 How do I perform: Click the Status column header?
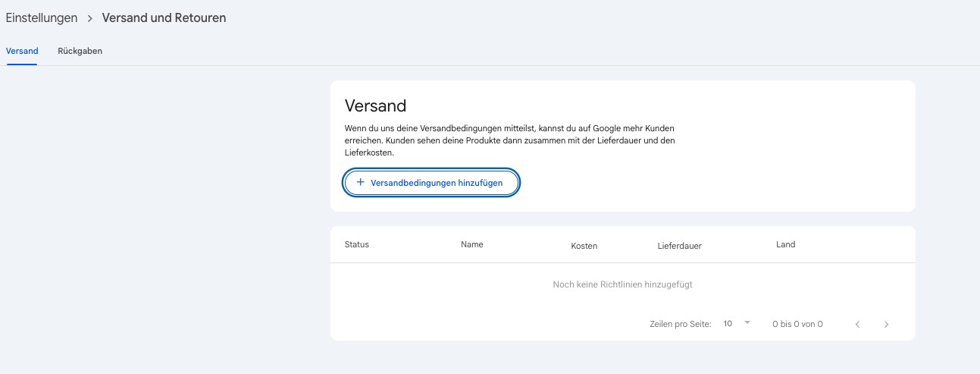356,244
